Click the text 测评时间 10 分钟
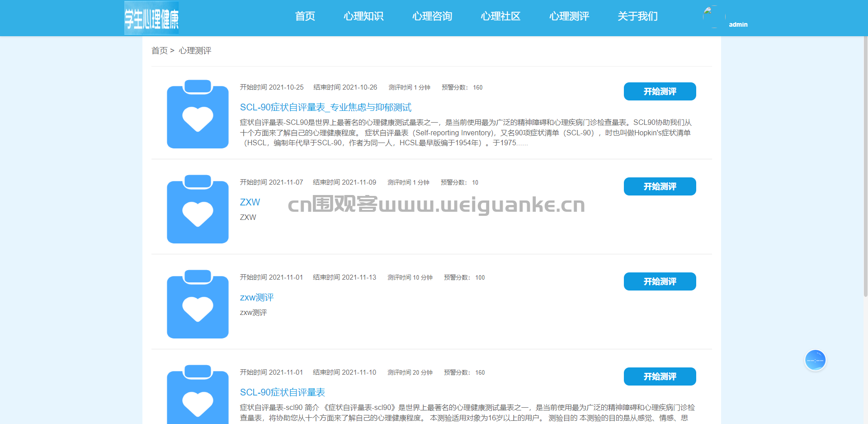The width and height of the screenshot is (868, 424). click(410, 277)
